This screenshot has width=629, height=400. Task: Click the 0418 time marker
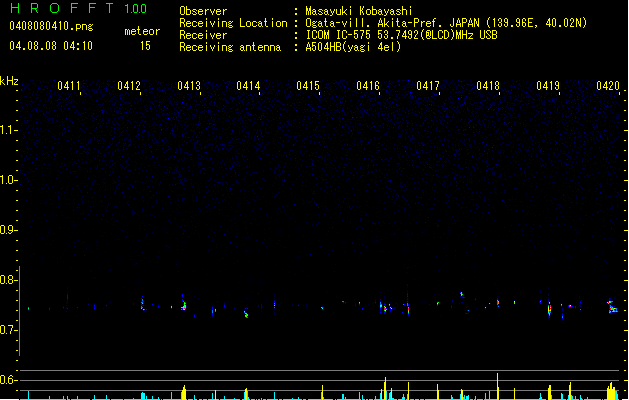[488, 86]
